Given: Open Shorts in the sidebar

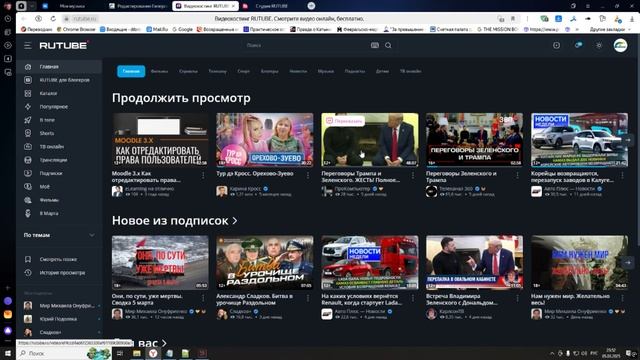Looking at the screenshot, I should point(59,133).
